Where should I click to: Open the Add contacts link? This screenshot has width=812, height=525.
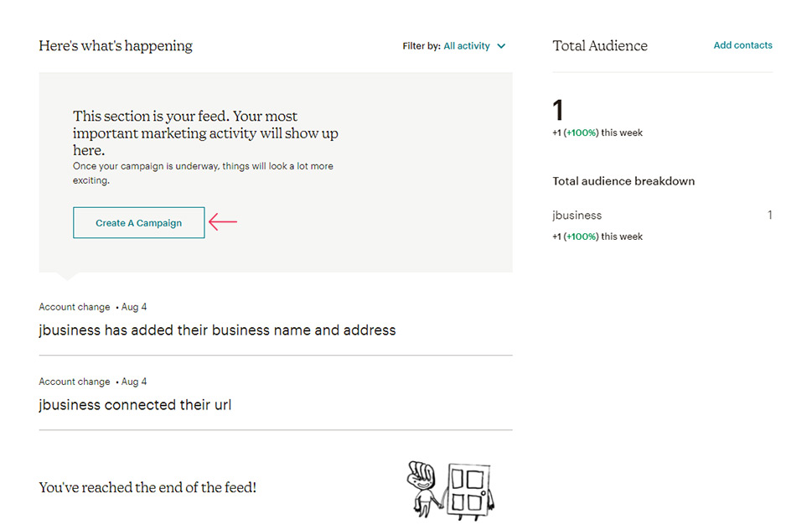(742, 45)
